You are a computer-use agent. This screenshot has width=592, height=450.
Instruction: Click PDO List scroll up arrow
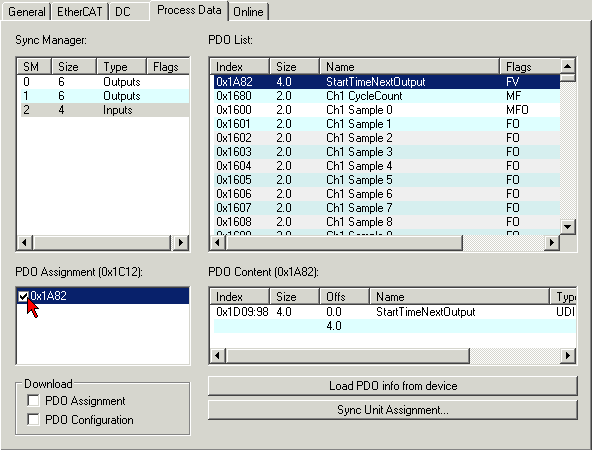(x=567, y=66)
